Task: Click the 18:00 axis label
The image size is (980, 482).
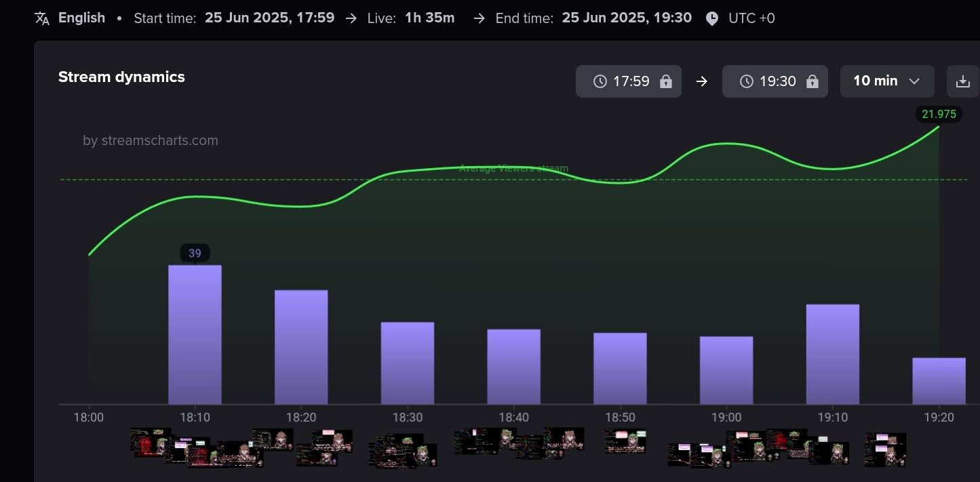Action: pos(88,418)
